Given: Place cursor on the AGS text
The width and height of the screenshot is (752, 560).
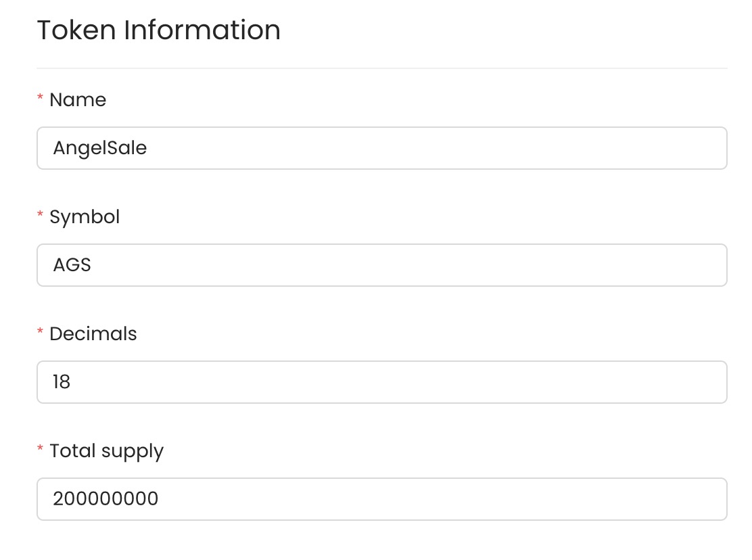Looking at the screenshot, I should tap(72, 265).
